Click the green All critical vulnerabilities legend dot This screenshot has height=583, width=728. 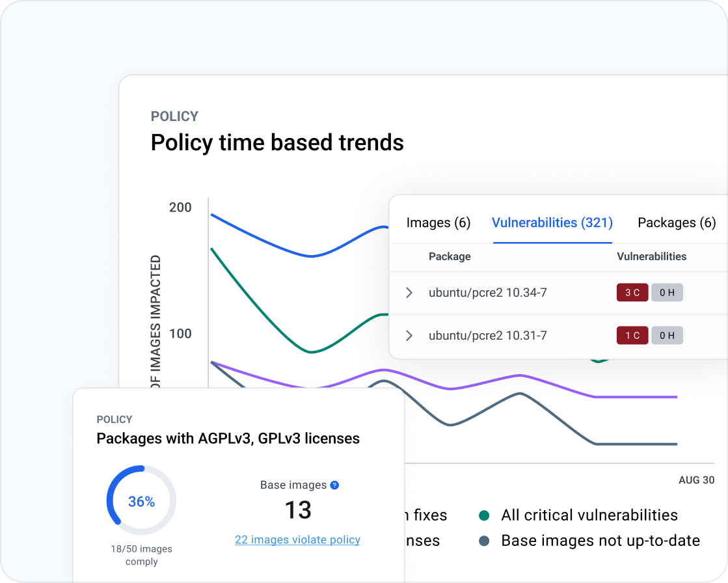tap(483, 515)
